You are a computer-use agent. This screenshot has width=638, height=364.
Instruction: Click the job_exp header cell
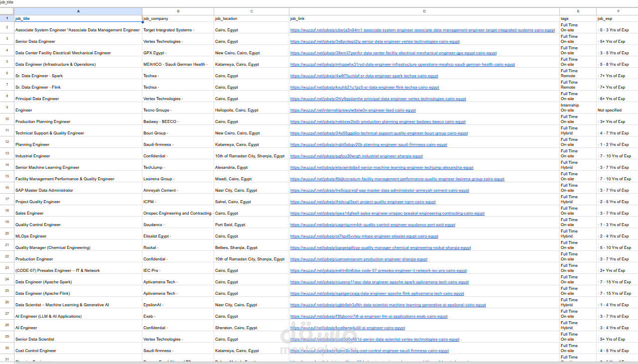click(617, 18)
